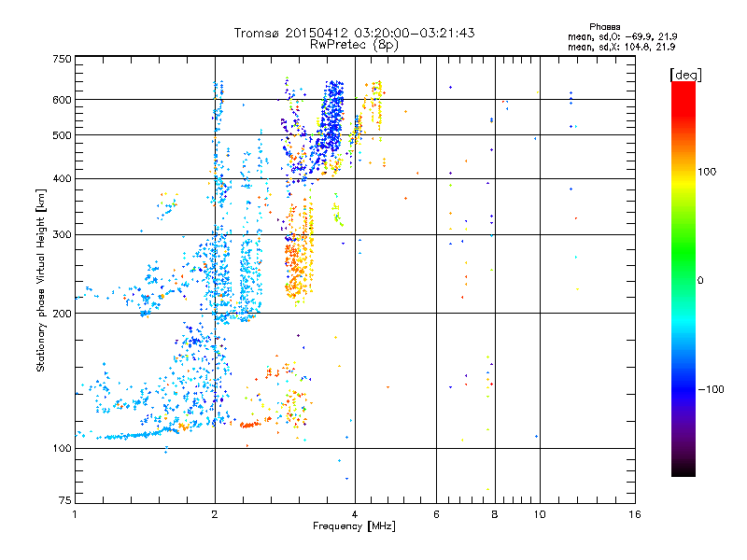
Task: Click the x-axis tick label '1'
Action: [x=75, y=514]
